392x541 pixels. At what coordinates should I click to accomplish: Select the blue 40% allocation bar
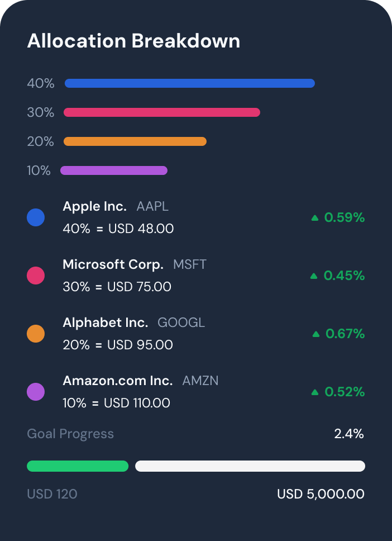pyautogui.click(x=190, y=83)
